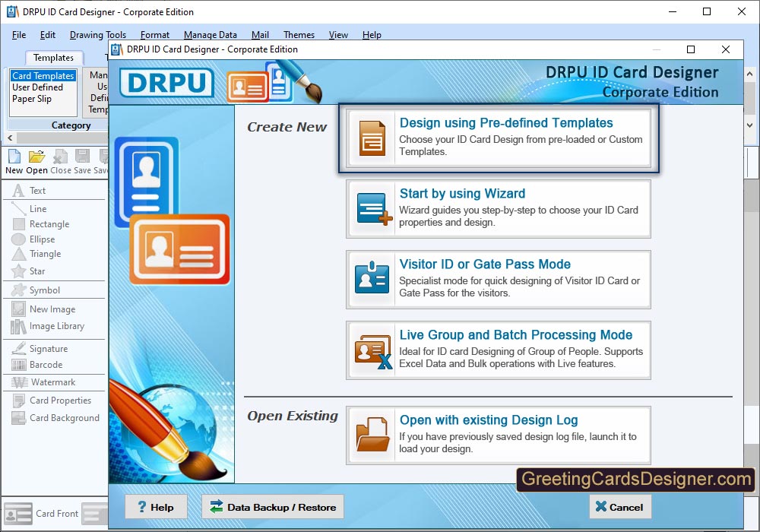Choose Visitor ID or Gate Pass Mode

pyautogui.click(x=499, y=280)
